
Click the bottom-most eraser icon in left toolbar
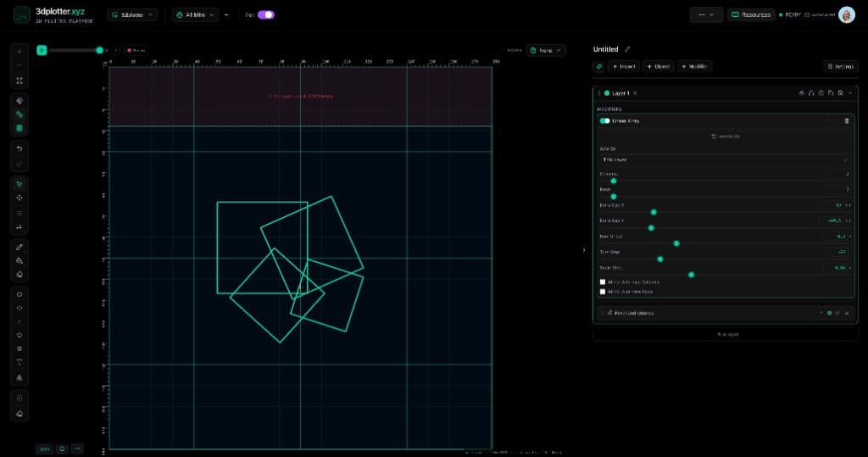pyautogui.click(x=19, y=413)
